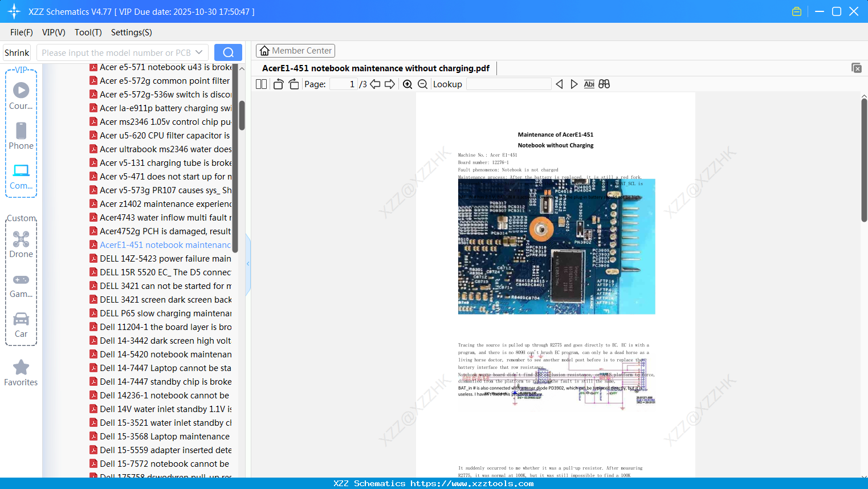Open the Settings(S) menu
Screen dimensions: 868x489
click(x=132, y=32)
